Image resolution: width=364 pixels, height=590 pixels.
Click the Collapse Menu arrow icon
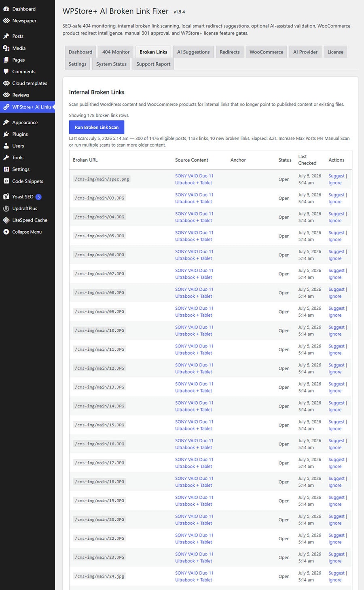tap(6, 232)
